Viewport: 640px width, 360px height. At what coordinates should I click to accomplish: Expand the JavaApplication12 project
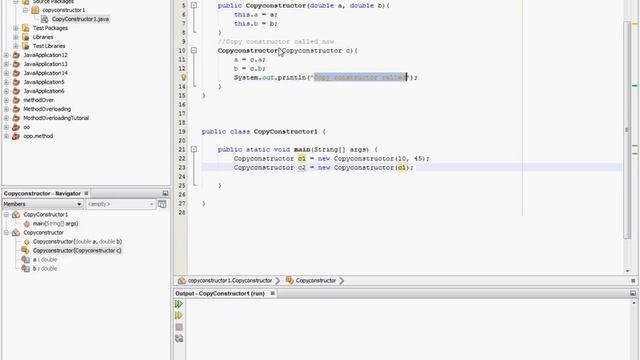point(7,55)
